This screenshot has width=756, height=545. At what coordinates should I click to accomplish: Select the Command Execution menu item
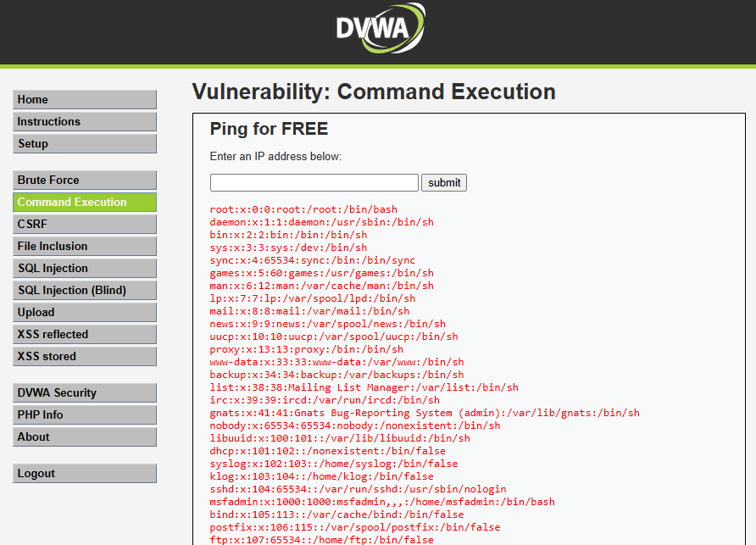pos(85,203)
